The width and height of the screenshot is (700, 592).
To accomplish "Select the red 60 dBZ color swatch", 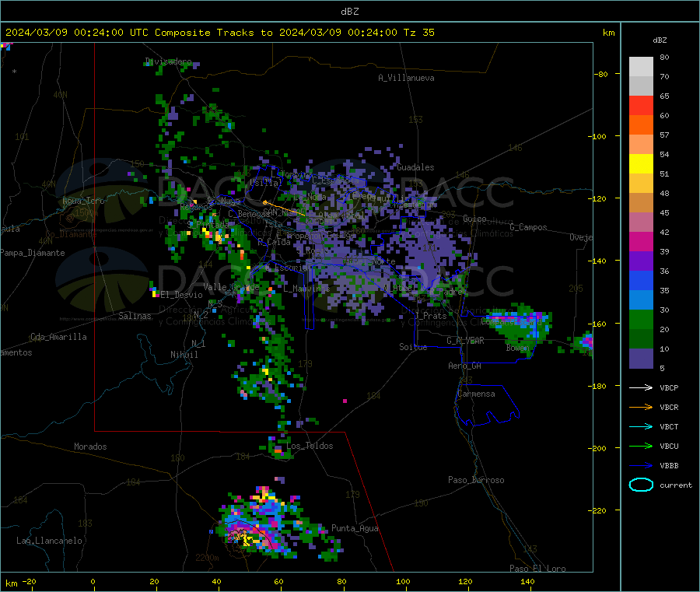I will coord(641,105).
